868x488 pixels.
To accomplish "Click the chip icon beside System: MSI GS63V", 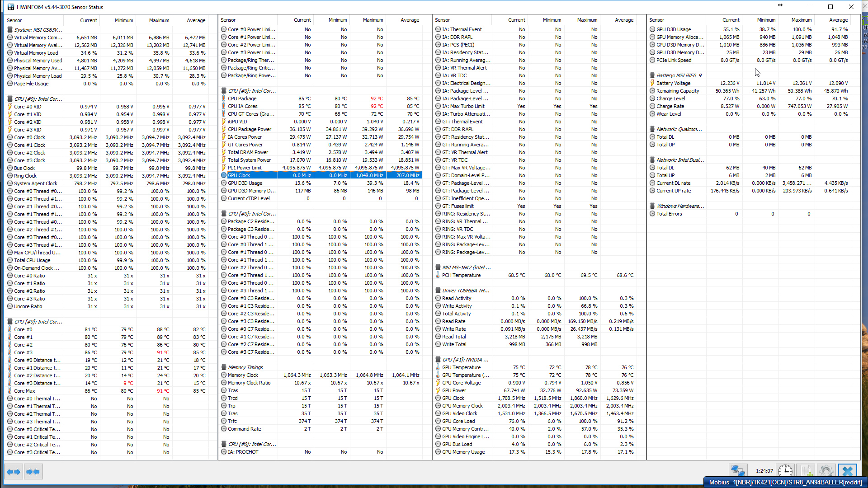I will pos(10,30).
